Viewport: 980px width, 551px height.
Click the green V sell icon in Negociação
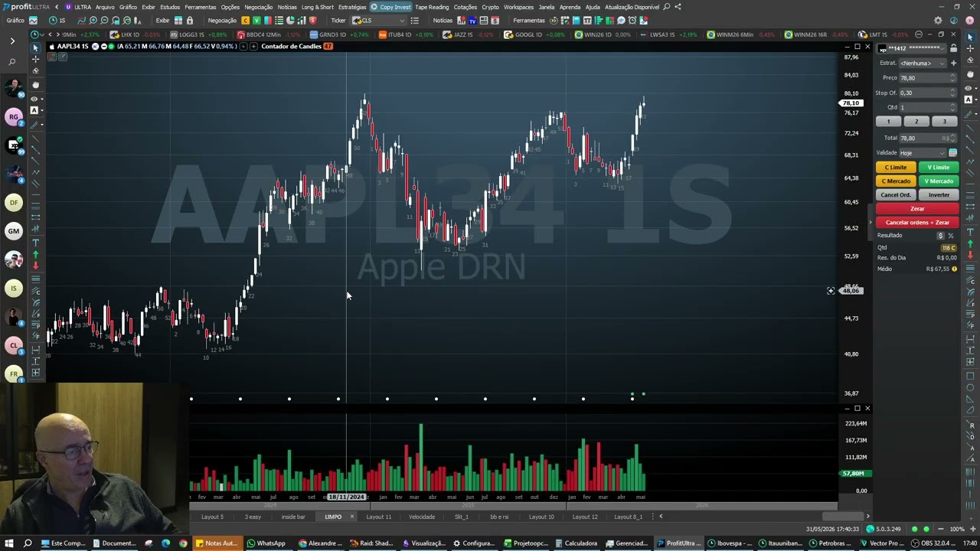click(256, 21)
